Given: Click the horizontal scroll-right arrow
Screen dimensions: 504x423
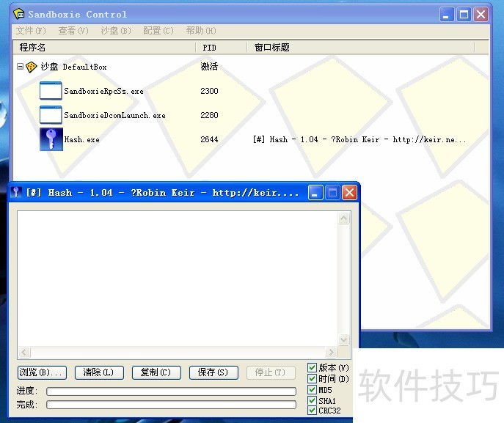Looking at the screenshot, I should pos(331,353).
